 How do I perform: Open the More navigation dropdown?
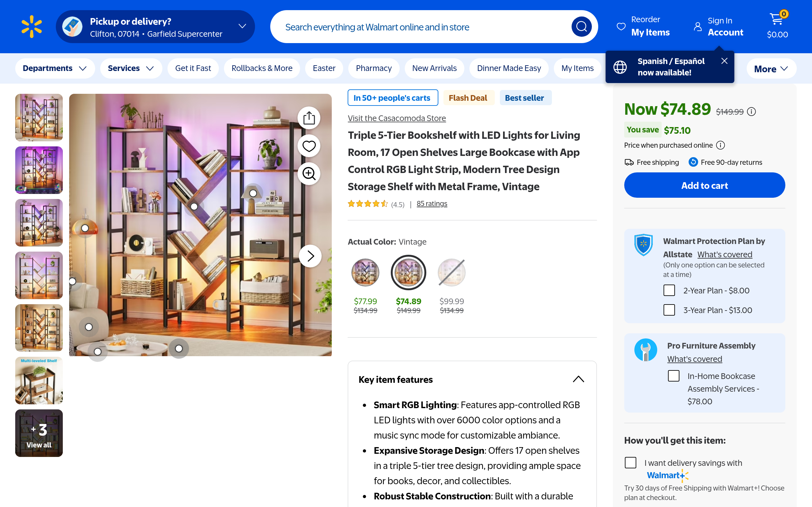pyautogui.click(x=771, y=69)
